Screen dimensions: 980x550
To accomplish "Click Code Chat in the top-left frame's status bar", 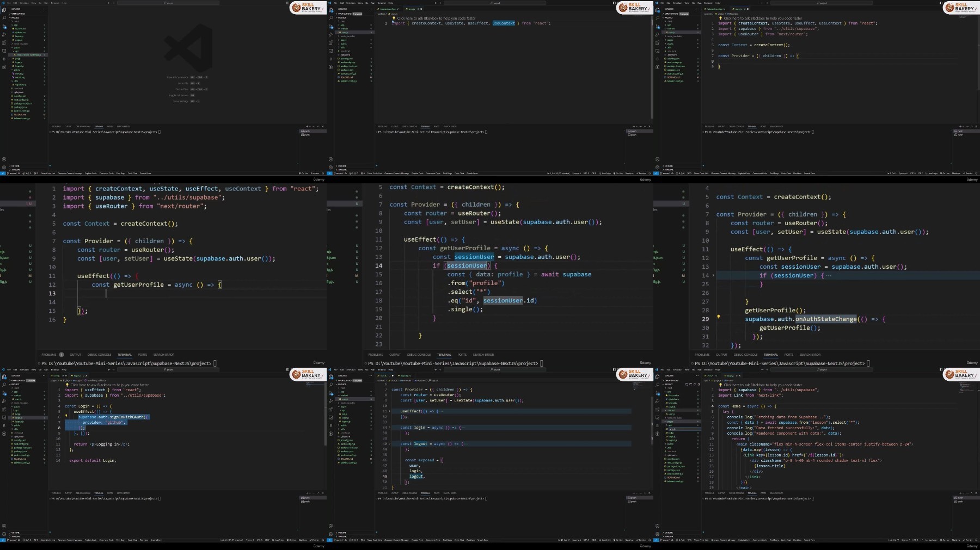I will [133, 173].
